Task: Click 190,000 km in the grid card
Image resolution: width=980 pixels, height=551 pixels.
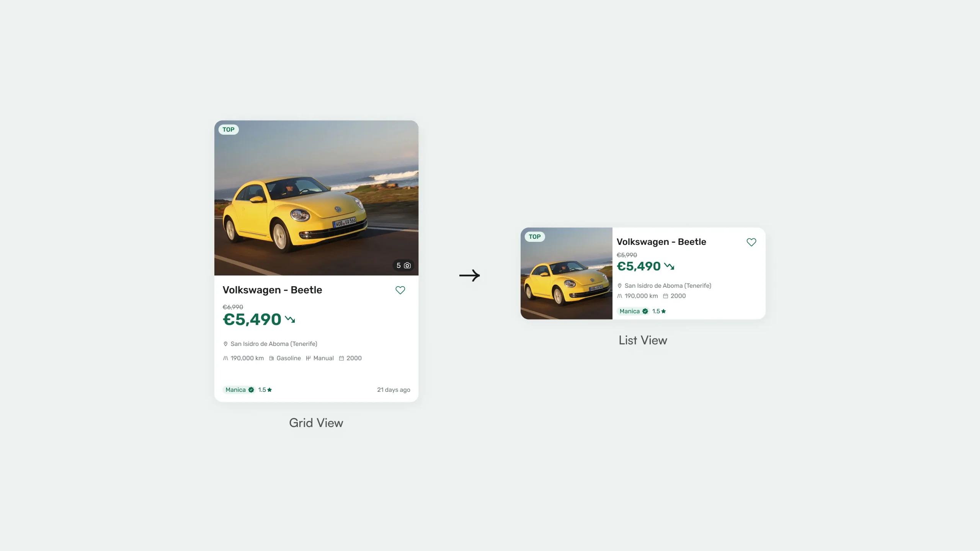Action: pos(247,359)
